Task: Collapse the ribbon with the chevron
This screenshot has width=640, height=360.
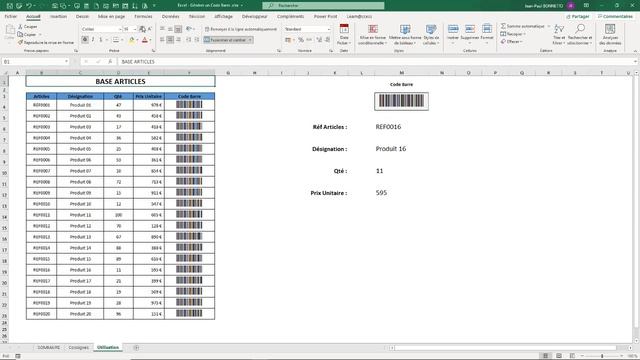Action: [635, 51]
